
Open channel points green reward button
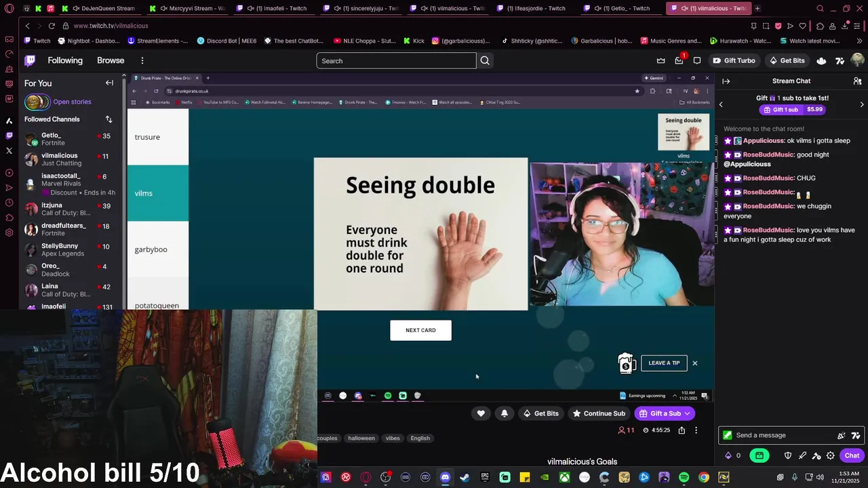click(x=759, y=455)
